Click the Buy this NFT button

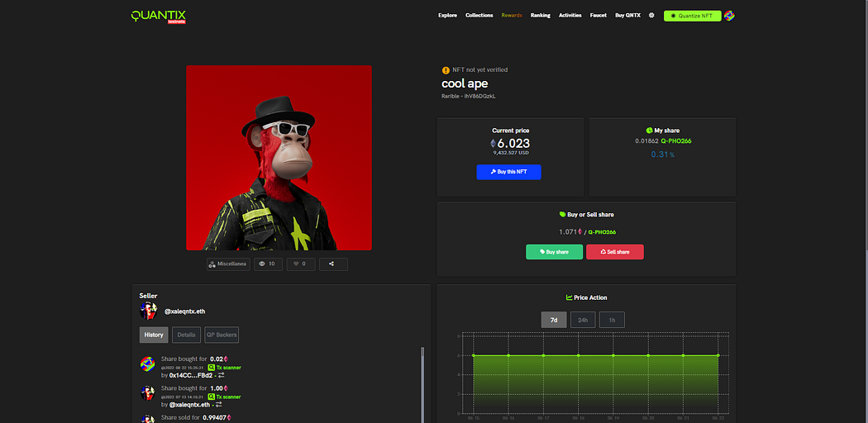508,172
